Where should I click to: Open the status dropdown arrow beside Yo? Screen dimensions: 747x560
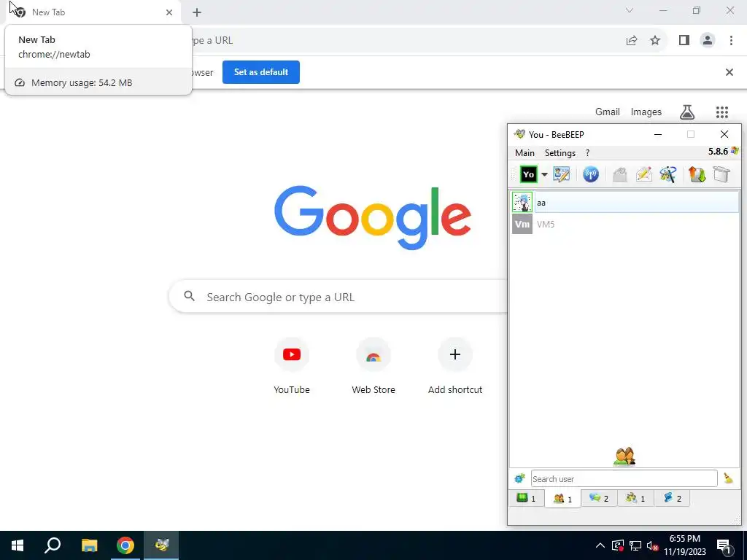click(x=544, y=175)
